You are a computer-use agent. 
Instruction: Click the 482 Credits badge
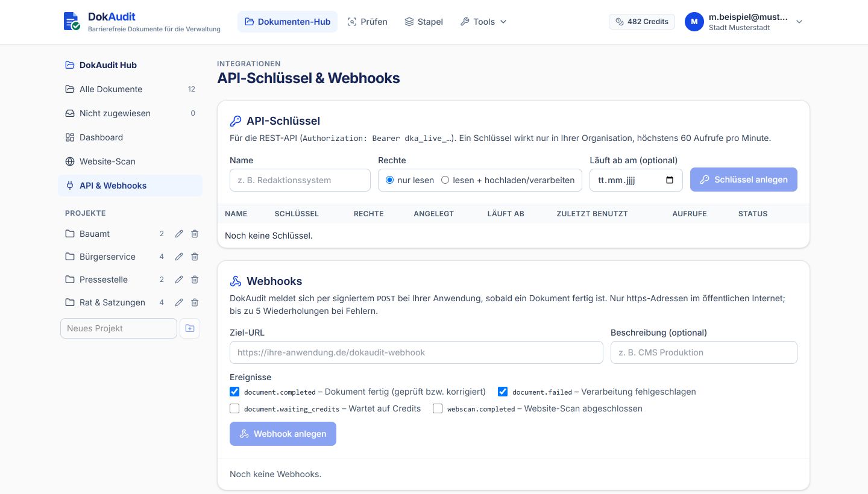point(642,22)
